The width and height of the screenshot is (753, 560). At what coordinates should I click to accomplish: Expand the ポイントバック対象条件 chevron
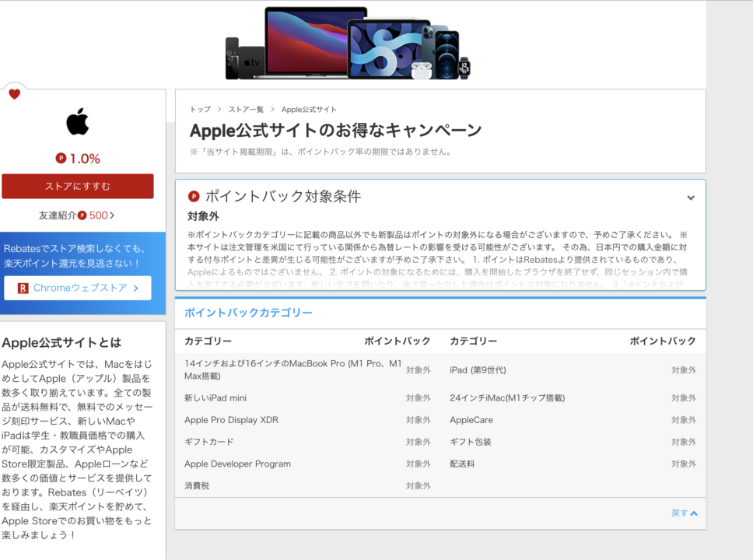pyautogui.click(x=691, y=198)
